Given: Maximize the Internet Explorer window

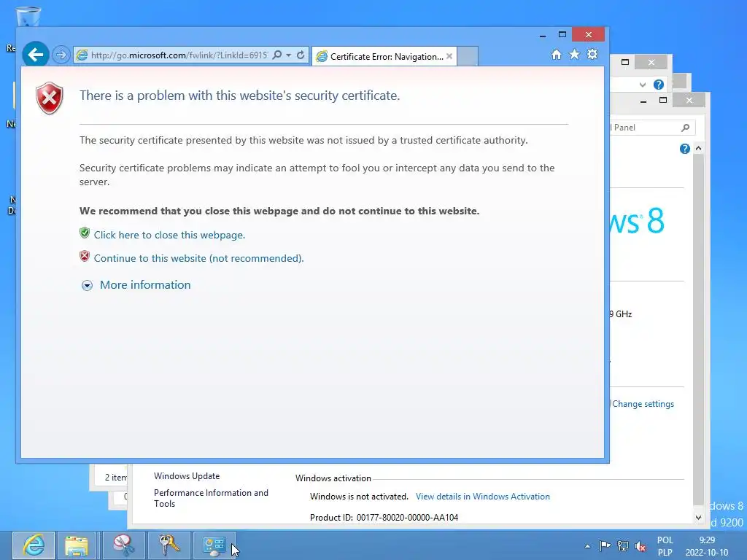Looking at the screenshot, I should click(x=562, y=35).
